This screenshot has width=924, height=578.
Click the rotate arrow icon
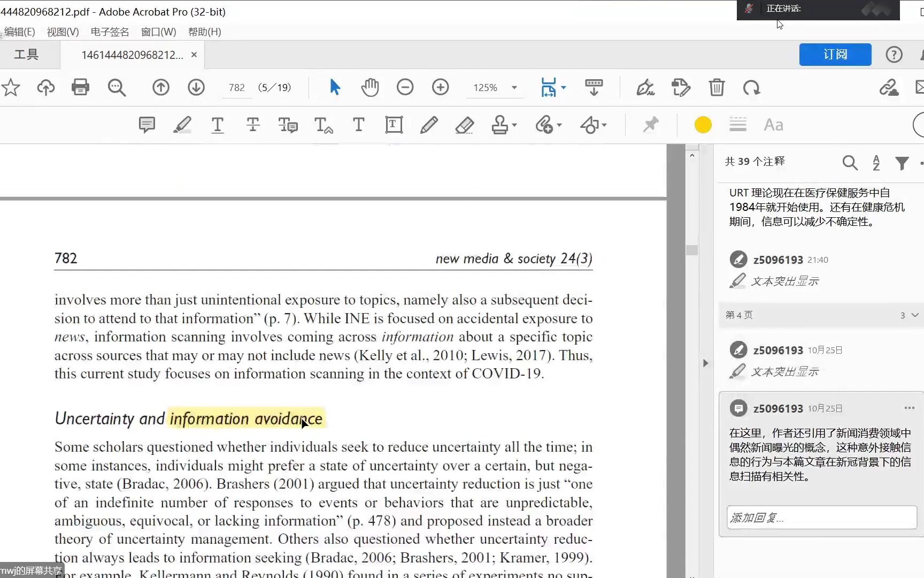pos(751,87)
